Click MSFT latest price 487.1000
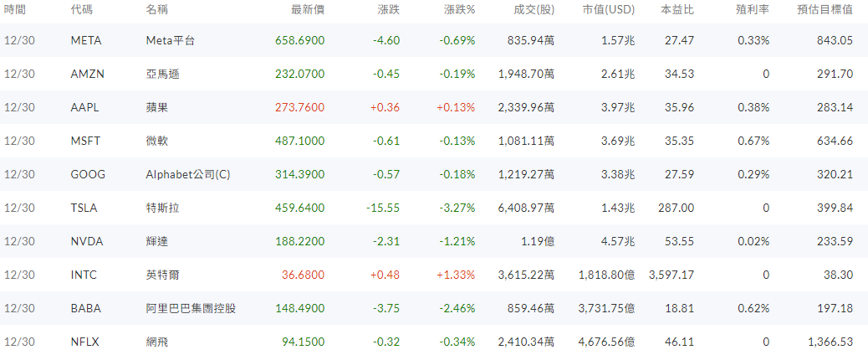 click(300, 141)
